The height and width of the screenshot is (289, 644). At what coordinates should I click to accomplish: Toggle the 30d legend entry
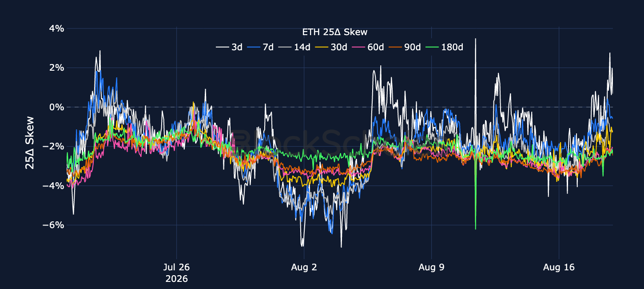pos(330,47)
